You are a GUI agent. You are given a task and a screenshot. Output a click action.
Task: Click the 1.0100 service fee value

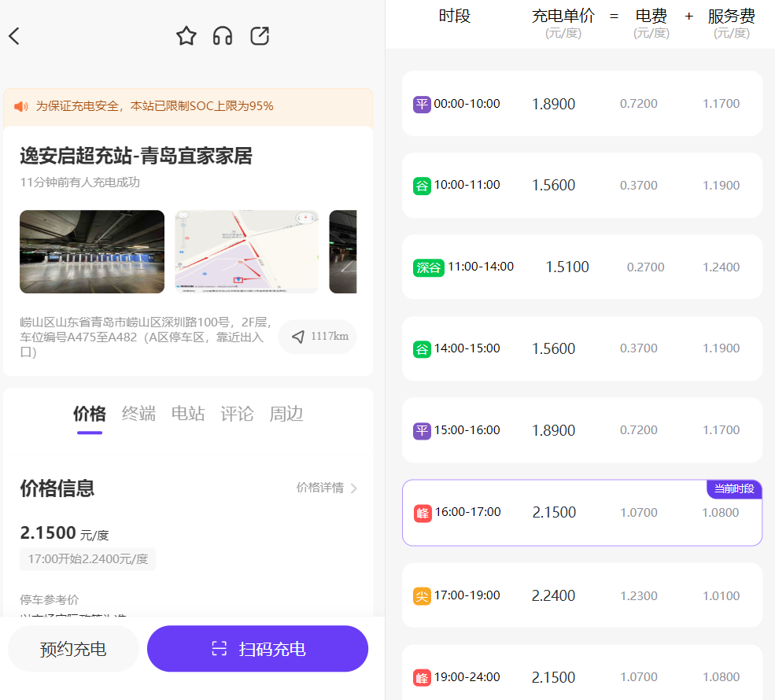pos(721,595)
